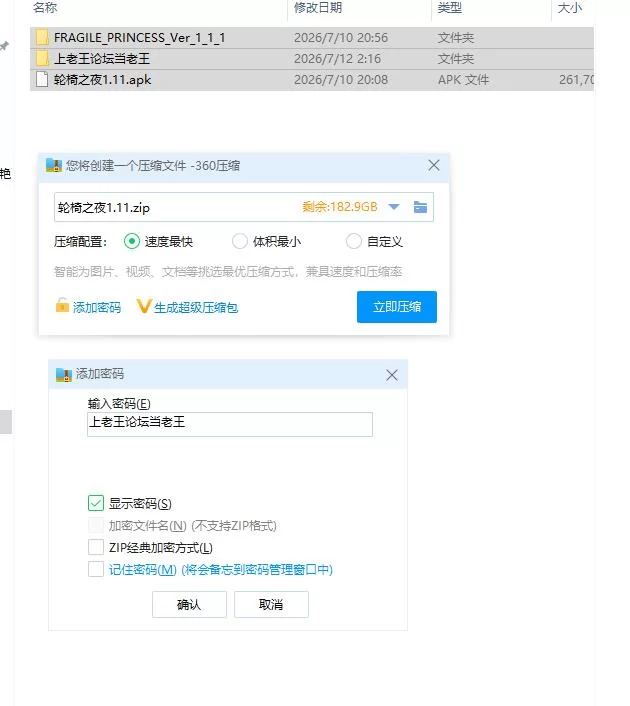Sort files by the 名称 column header
Screen dimensions: 630x706
45,8
